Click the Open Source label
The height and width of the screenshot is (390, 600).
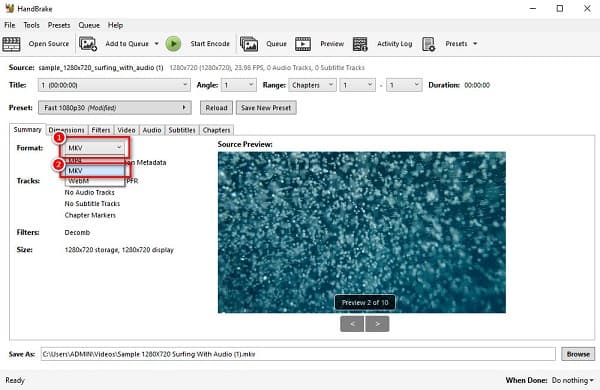pyautogui.click(x=49, y=44)
